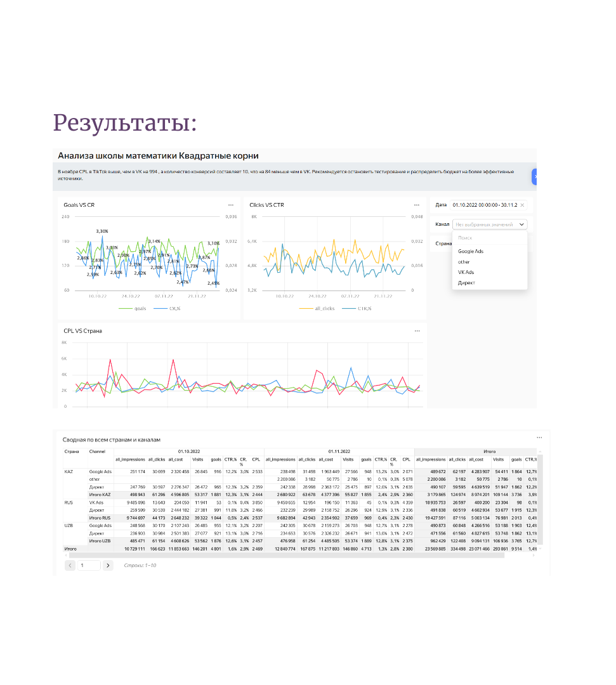Click the 'Goals VS CR' chart title

pyautogui.click(x=79, y=205)
